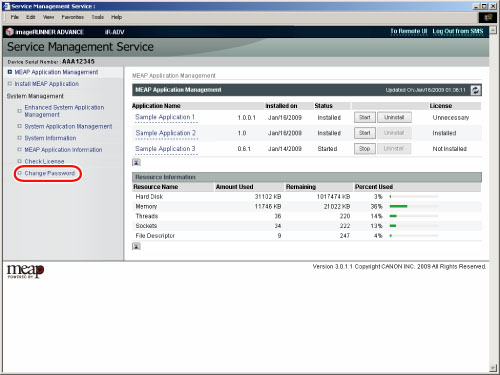This screenshot has height=375, width=500.
Task: Open the Help menu
Action: coord(116,17)
